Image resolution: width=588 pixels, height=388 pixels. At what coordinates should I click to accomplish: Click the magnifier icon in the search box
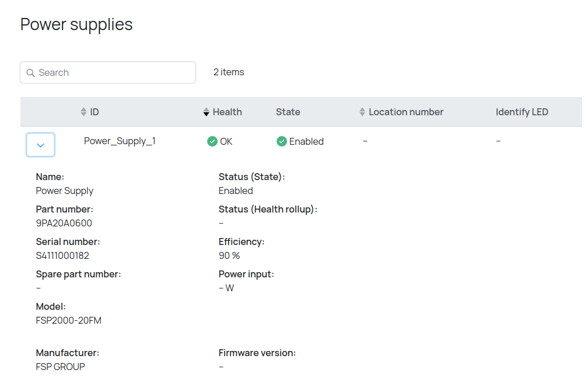pos(31,73)
